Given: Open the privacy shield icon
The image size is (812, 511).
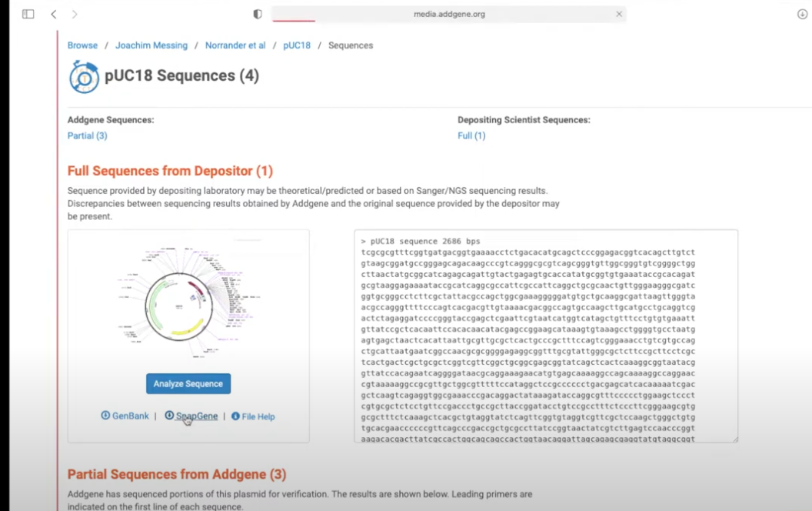Looking at the screenshot, I should (x=258, y=14).
